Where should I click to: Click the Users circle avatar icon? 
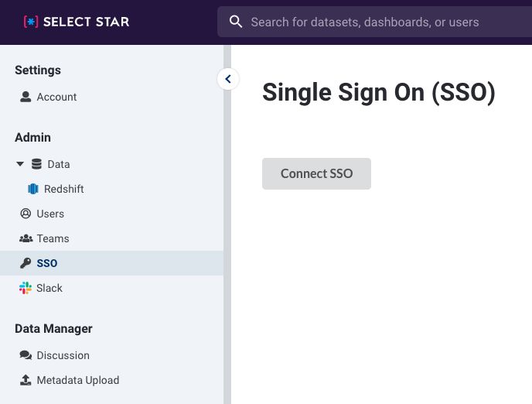(26, 214)
